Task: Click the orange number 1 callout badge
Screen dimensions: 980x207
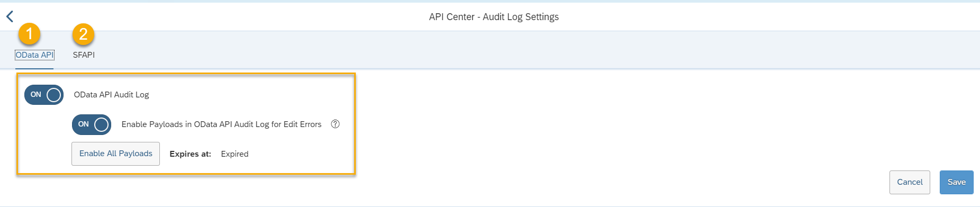Action: pyautogui.click(x=29, y=34)
